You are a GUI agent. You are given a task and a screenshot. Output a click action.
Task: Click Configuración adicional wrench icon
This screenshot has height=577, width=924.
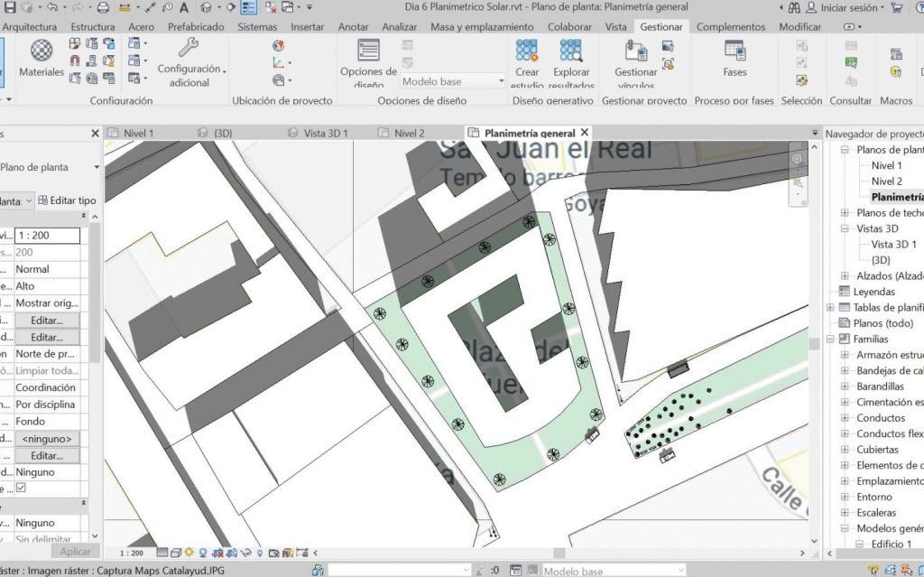point(189,49)
